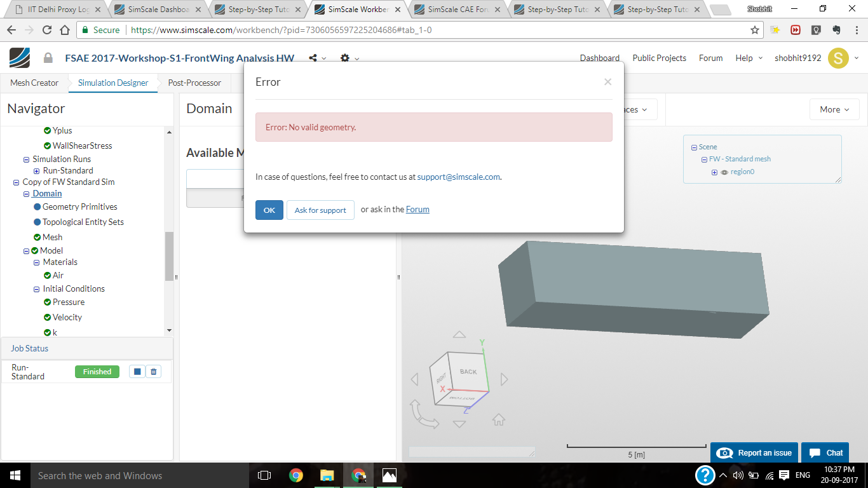Switch to SimScale CAE Forum browser tab
Screen dimensions: 868x488
pyautogui.click(x=459, y=10)
